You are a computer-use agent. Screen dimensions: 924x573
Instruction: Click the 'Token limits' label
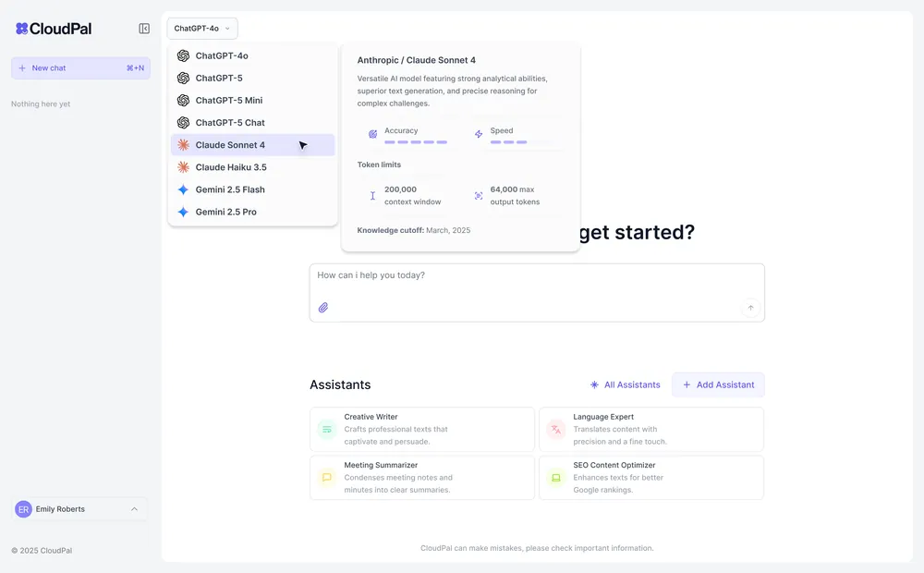[379, 165]
